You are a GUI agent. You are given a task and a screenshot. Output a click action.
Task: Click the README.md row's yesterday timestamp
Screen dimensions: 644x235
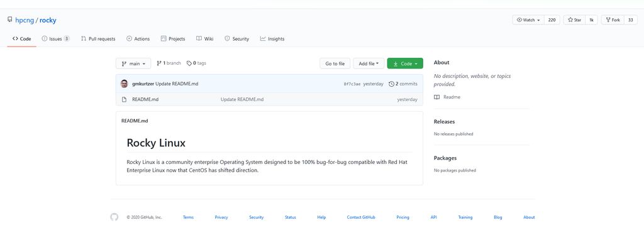pos(407,99)
